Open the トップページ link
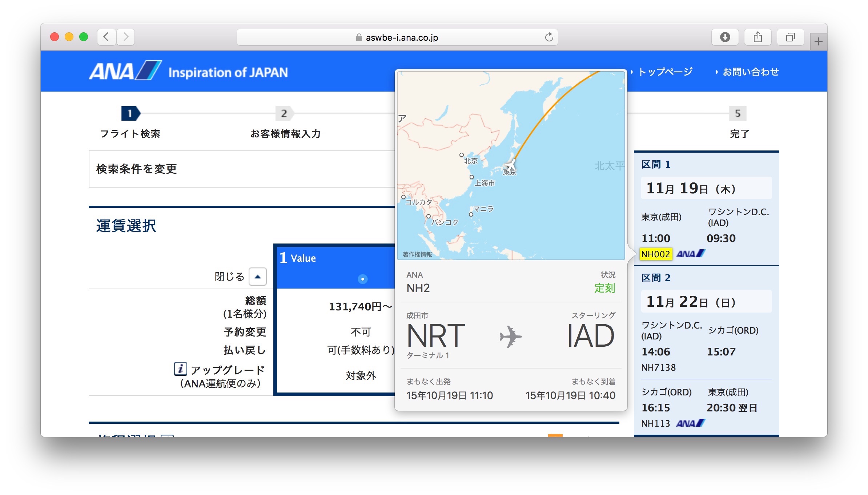This screenshot has height=495, width=868. (665, 72)
